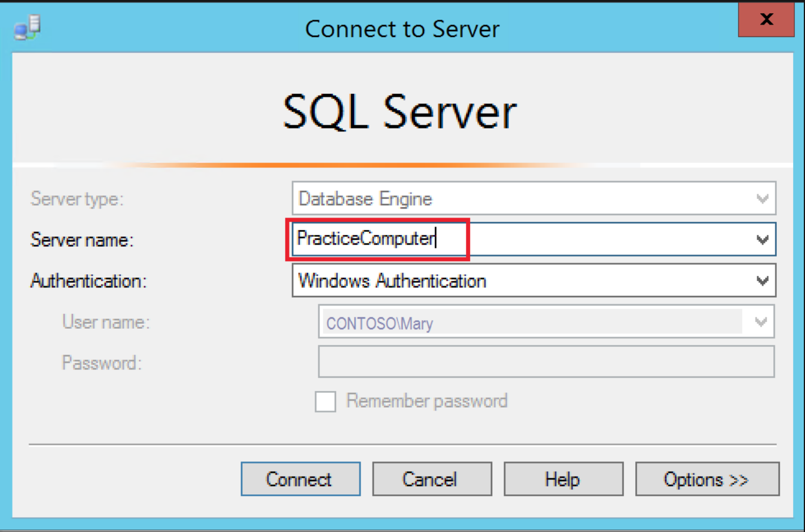Click the Connect to Server title bar
805x532 pixels.
pyautogui.click(x=402, y=29)
